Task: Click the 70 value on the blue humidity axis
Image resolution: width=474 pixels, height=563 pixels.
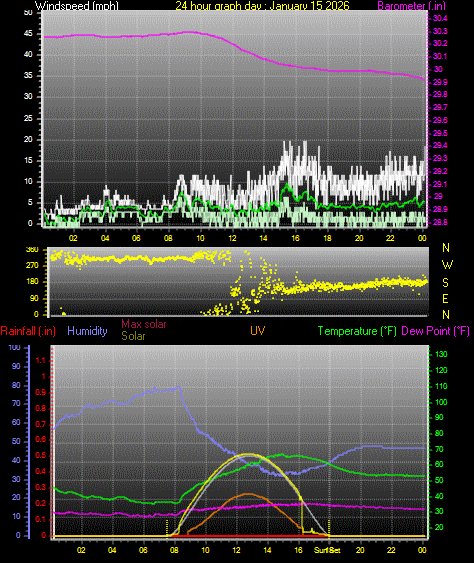Action: click(x=16, y=404)
